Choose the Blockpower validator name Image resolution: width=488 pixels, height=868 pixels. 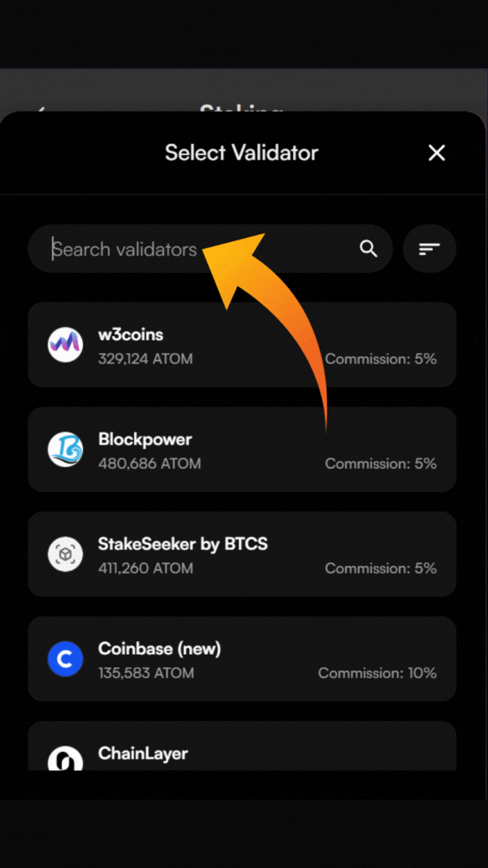coord(145,439)
